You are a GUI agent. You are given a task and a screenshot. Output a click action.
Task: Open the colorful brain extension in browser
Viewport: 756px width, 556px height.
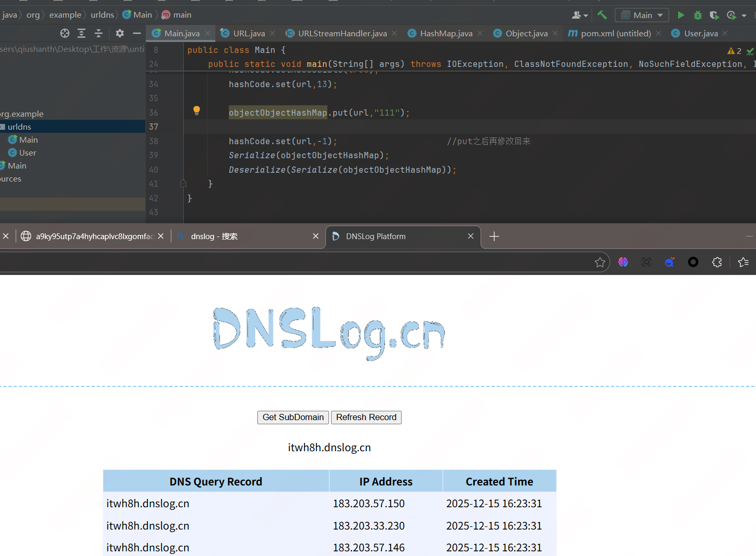coord(623,262)
